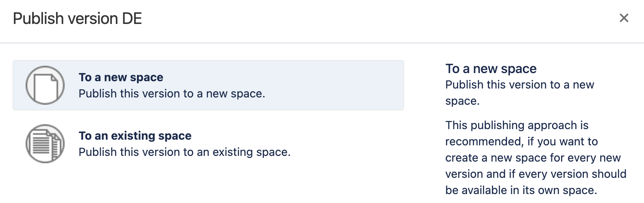Screen dimensions: 644x203
Task: Close the Publish version DE dialog
Action: click(x=624, y=18)
